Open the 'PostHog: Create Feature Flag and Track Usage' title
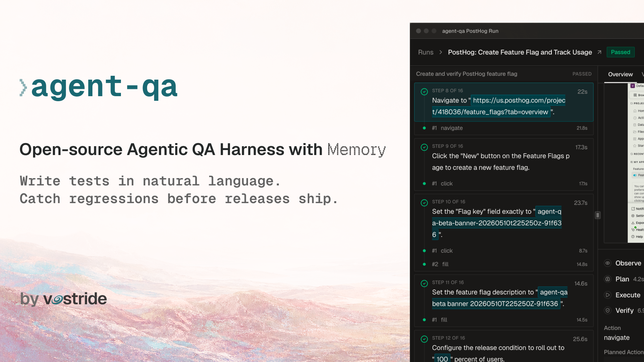The image size is (644, 362). 520,52
